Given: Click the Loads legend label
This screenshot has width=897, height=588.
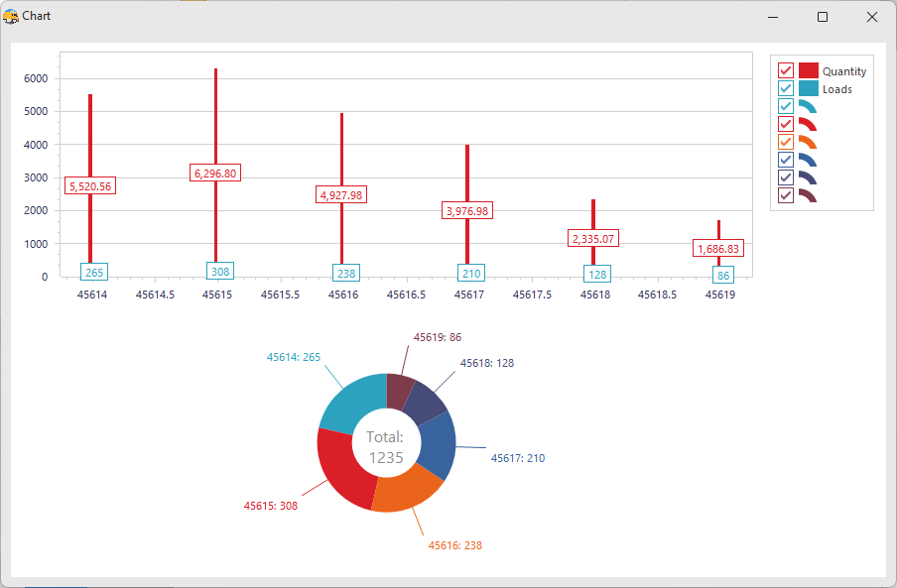Looking at the screenshot, I should click(836, 89).
